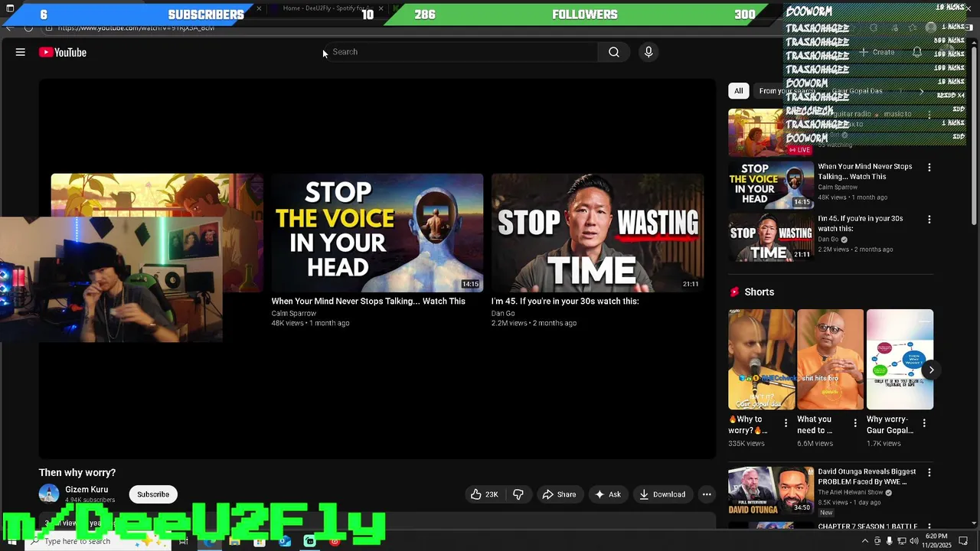Close the Spotify browser tab
980x551 pixels.
381,8
